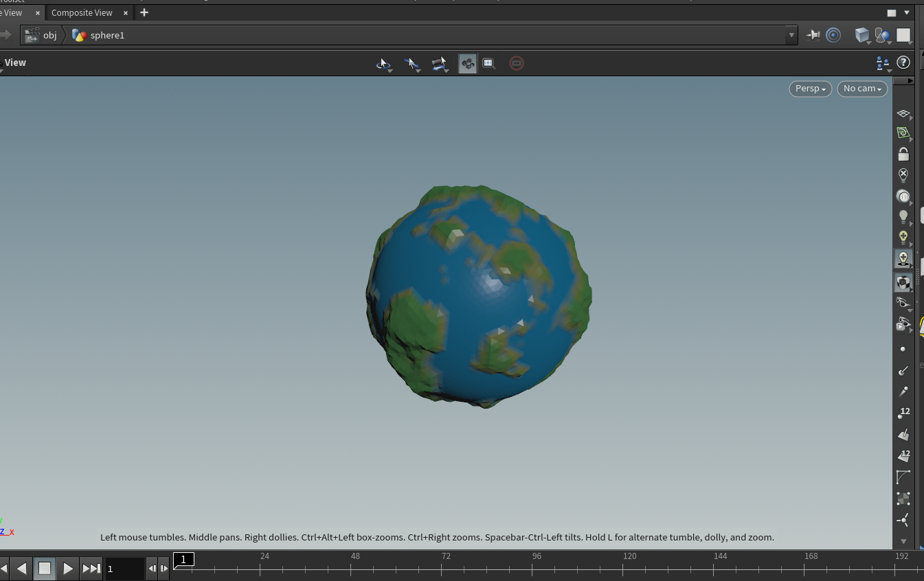Toggle the headlight lighting icon
This screenshot has height=581, width=924.
pos(903,196)
